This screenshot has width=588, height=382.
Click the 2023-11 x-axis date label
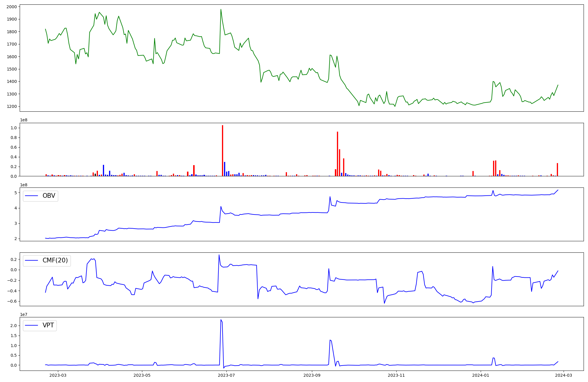[396, 375]
